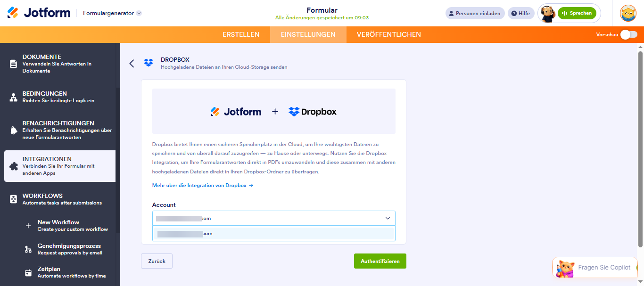
Task: Click the Benachrichtigungen bell icon
Action: [14, 131]
